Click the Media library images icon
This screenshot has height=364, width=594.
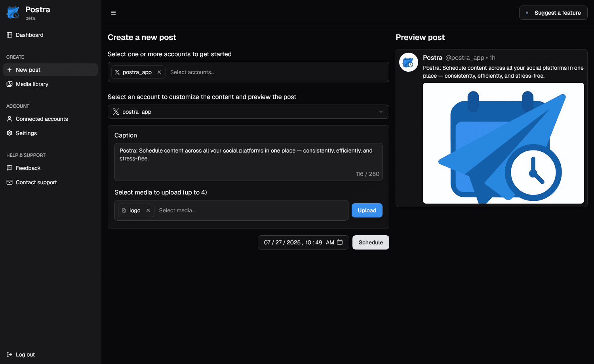tap(10, 84)
